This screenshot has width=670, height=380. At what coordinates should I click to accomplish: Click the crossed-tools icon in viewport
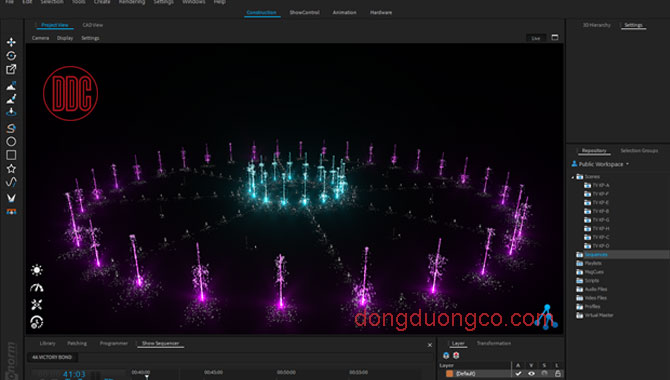point(37,304)
